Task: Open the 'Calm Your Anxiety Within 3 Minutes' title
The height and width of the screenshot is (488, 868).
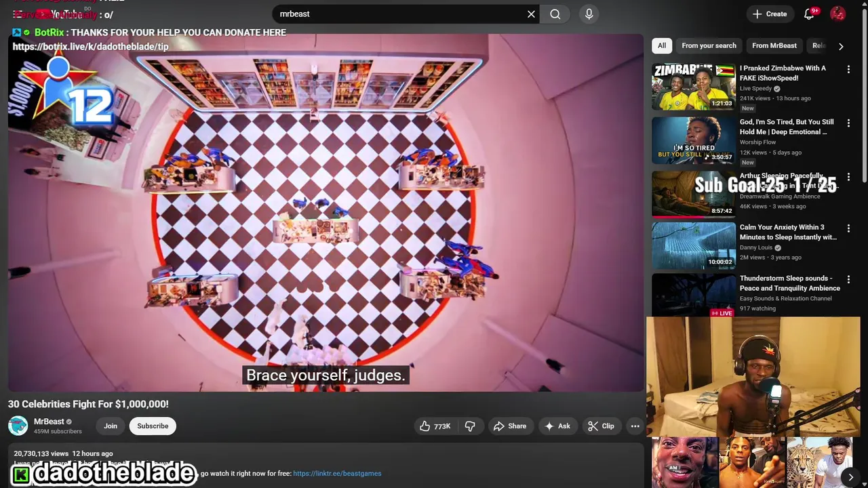Action: 788,232
